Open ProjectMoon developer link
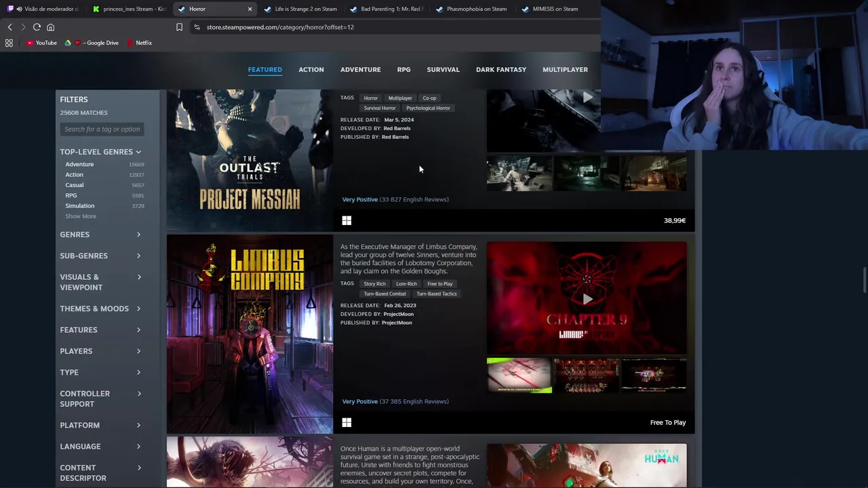The height and width of the screenshot is (488, 868). 398,314
